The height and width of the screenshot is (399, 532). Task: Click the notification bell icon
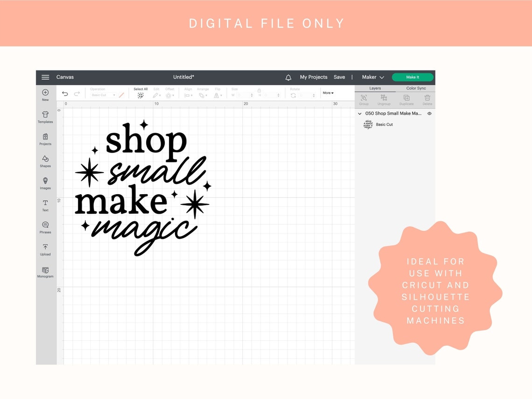click(x=288, y=77)
